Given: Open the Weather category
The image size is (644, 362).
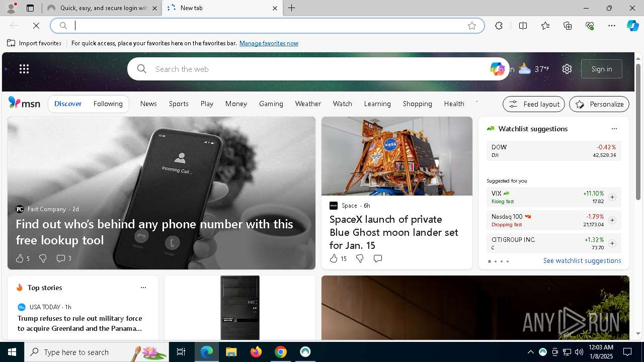Looking at the screenshot, I should [x=308, y=104].
